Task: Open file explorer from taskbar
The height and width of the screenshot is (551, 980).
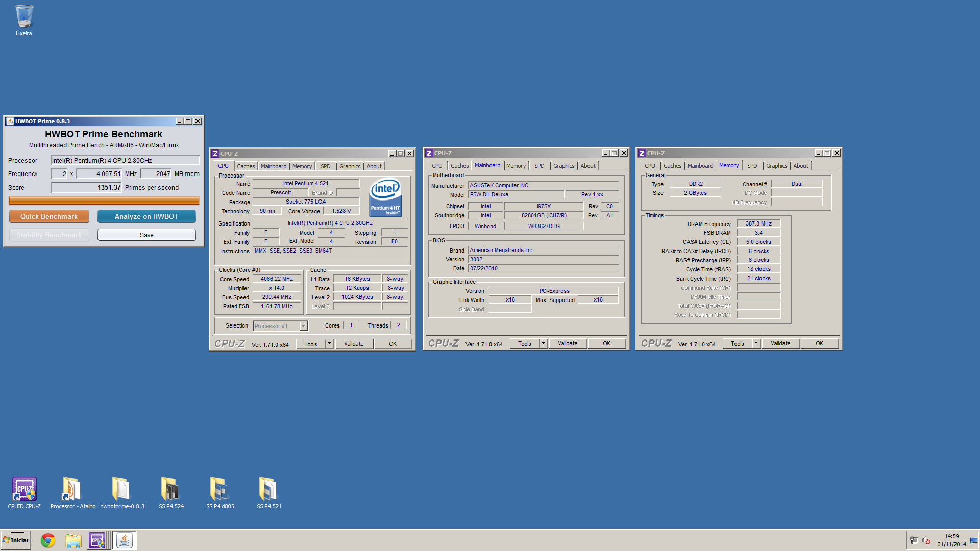Action: 73,540
